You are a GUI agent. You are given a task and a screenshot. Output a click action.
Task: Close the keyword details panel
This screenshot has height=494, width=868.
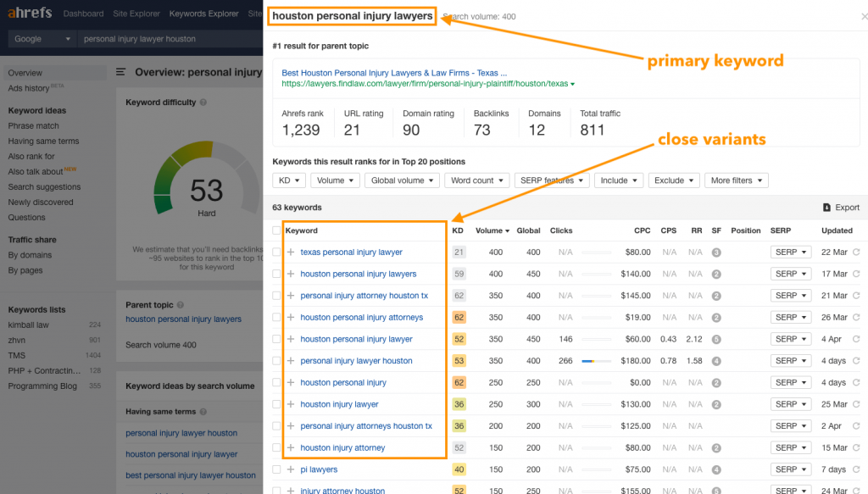(864, 17)
